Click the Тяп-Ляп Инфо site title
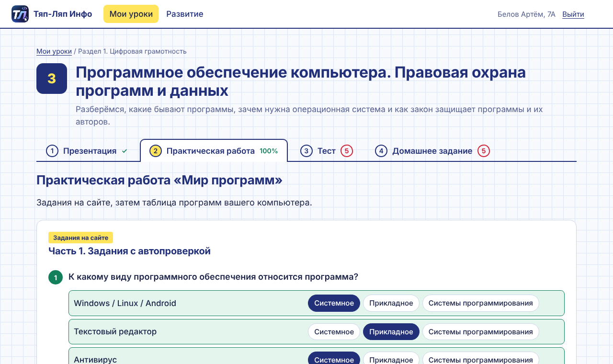This screenshot has height=364, width=613. 63,14
